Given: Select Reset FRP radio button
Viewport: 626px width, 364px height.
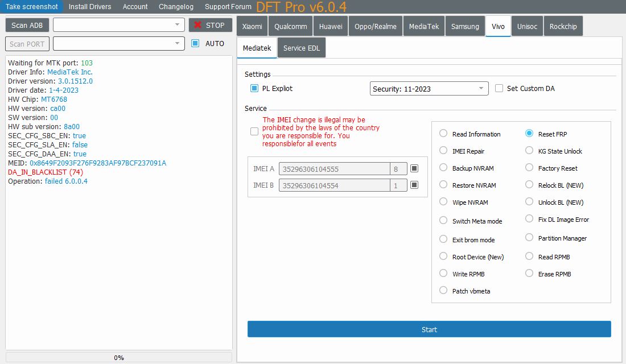Looking at the screenshot, I should click(529, 133).
